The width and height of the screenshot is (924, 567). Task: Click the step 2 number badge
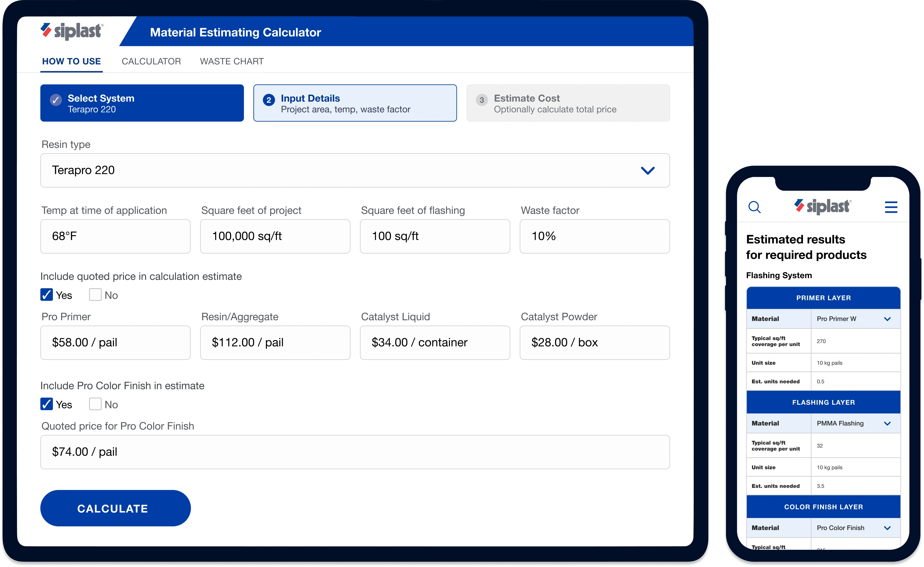coord(269,100)
